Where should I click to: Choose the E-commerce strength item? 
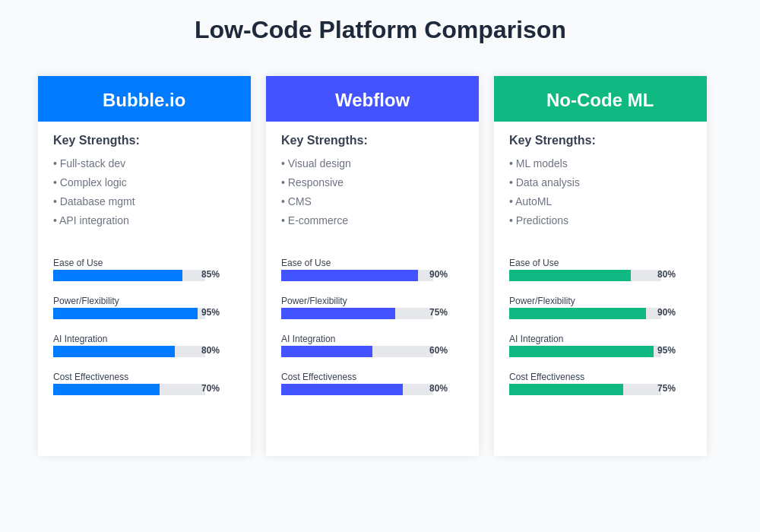(x=315, y=220)
